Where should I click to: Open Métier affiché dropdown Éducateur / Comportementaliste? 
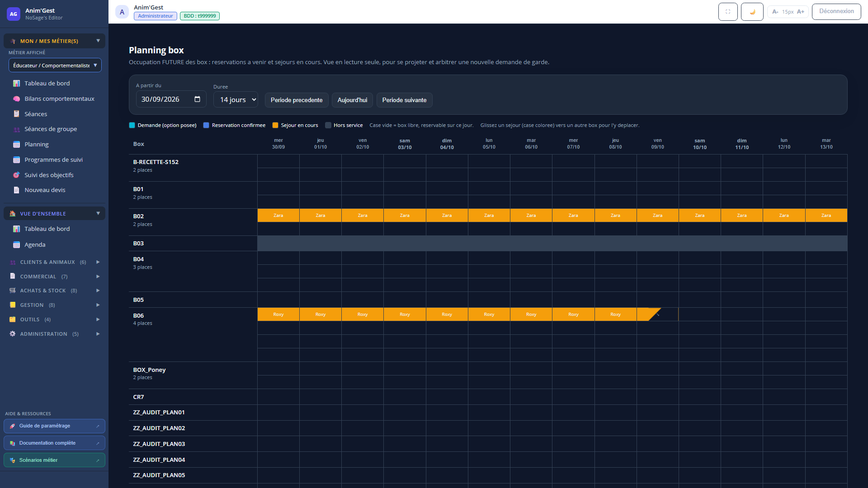pos(55,65)
